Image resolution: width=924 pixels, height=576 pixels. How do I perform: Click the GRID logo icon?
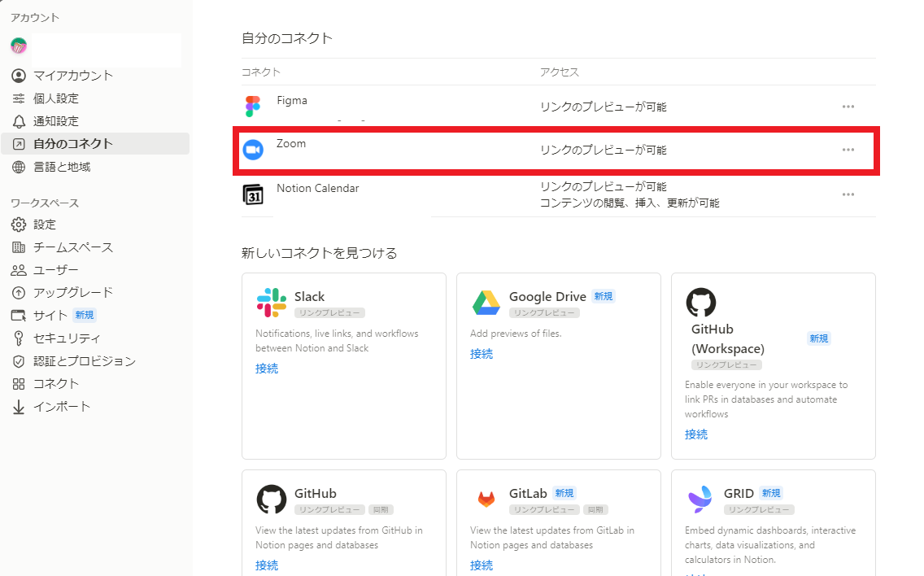click(700, 500)
